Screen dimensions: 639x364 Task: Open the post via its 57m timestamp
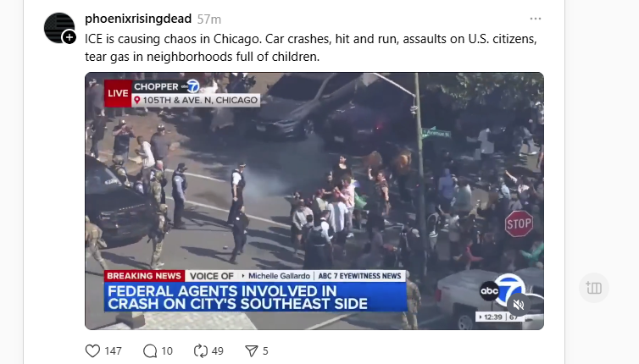click(209, 19)
